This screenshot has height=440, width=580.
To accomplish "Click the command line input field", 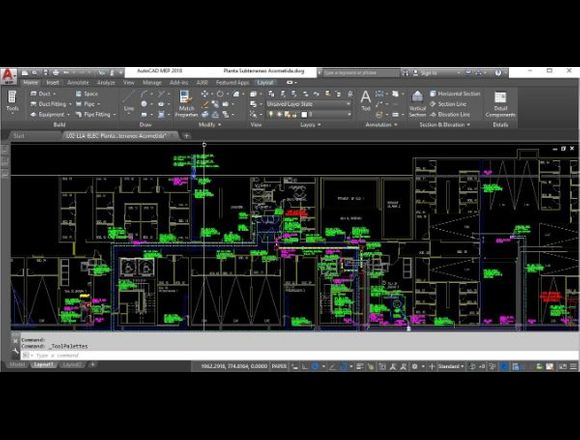I will (300, 355).
